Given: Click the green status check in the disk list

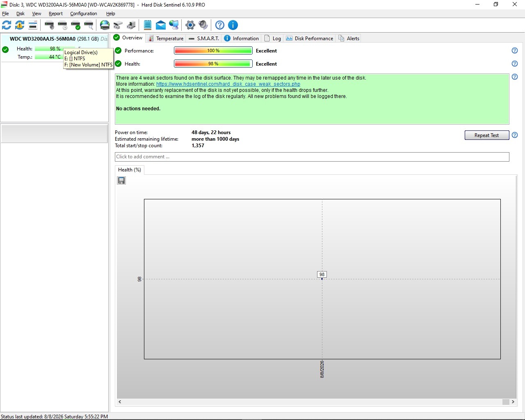Looking at the screenshot, I should (x=5, y=49).
